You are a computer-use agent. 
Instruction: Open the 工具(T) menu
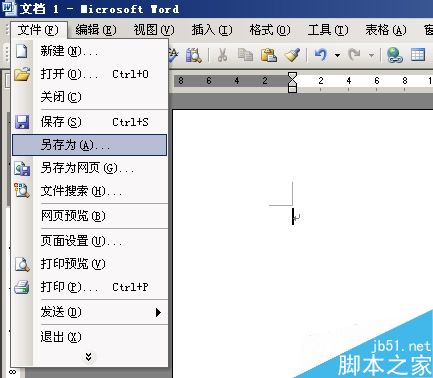(x=328, y=30)
